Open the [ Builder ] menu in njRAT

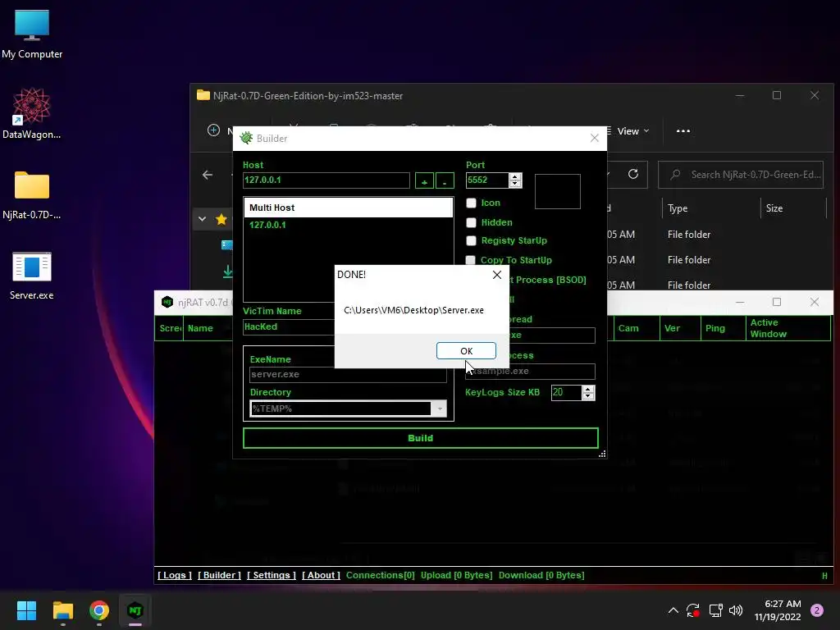tap(220, 575)
